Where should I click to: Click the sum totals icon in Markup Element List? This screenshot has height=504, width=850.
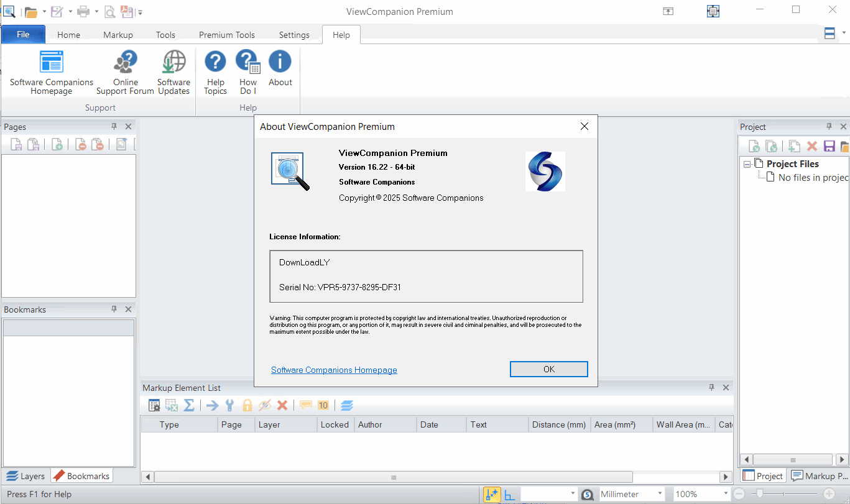tap(189, 405)
